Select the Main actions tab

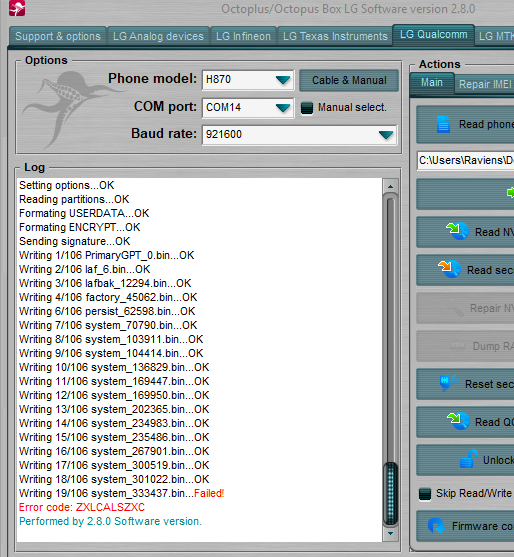(x=432, y=83)
